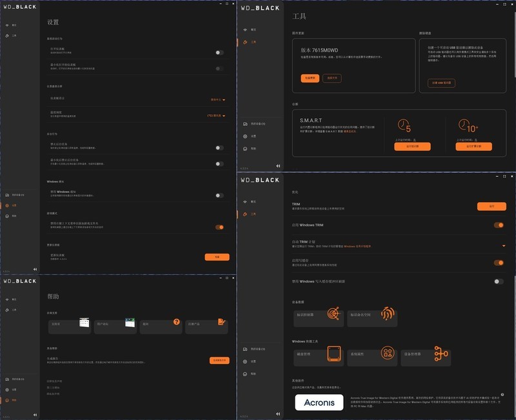516x420 pixels.
Task: Open 仪表板语言 dashboard language dropdown
Action: coord(218,100)
